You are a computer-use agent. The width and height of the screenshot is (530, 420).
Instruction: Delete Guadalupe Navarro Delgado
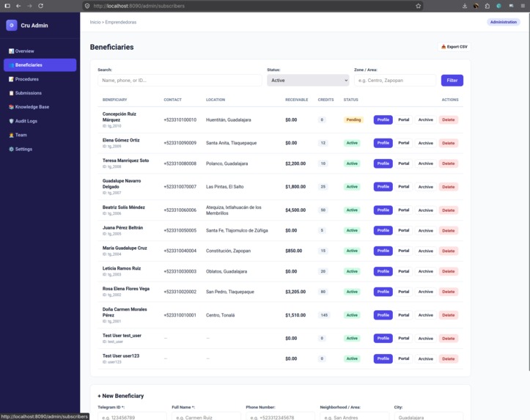tap(448, 187)
